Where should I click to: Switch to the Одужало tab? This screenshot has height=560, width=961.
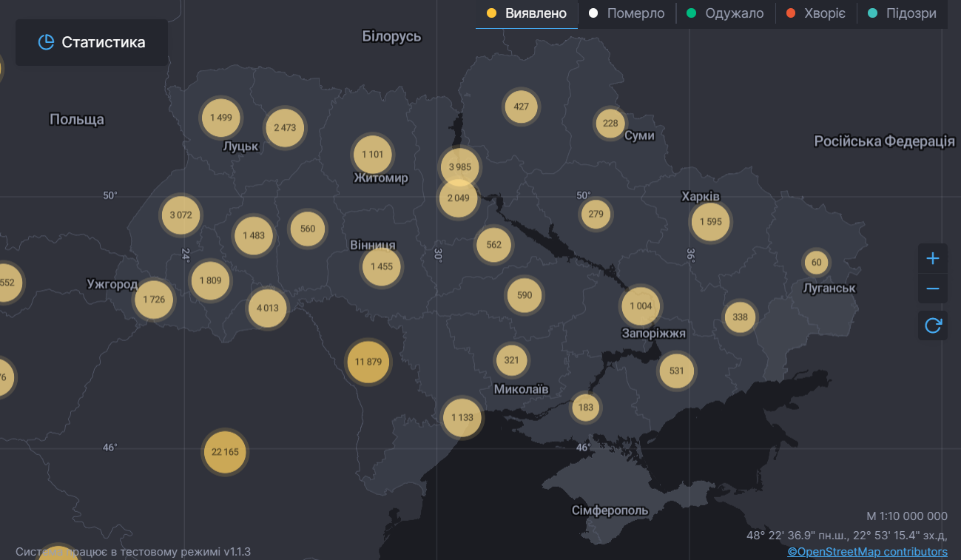click(x=725, y=13)
